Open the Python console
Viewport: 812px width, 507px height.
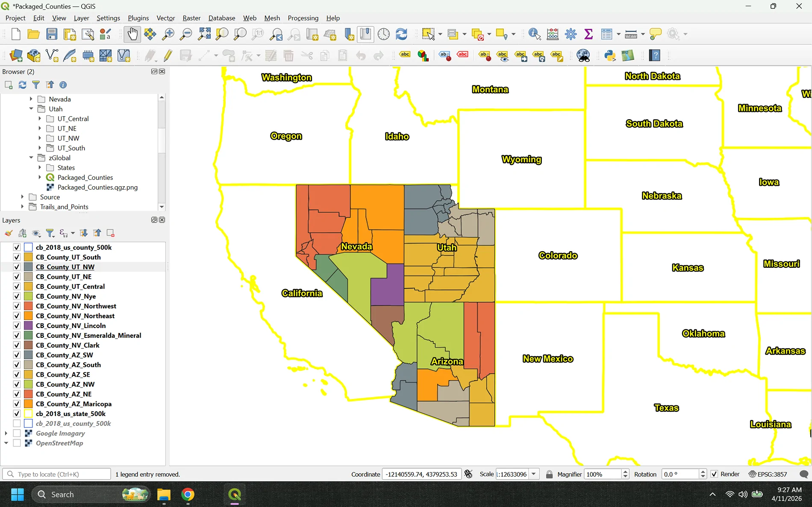610,56
